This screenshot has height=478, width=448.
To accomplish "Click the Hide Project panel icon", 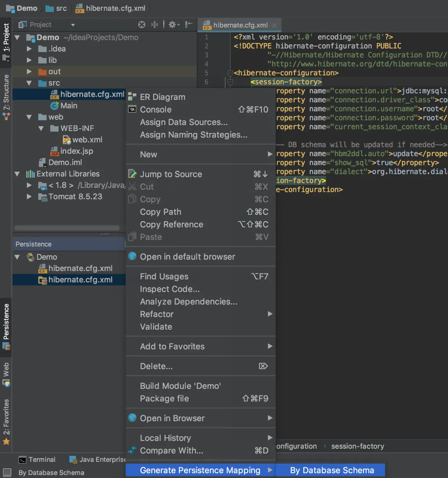I will click(189, 25).
